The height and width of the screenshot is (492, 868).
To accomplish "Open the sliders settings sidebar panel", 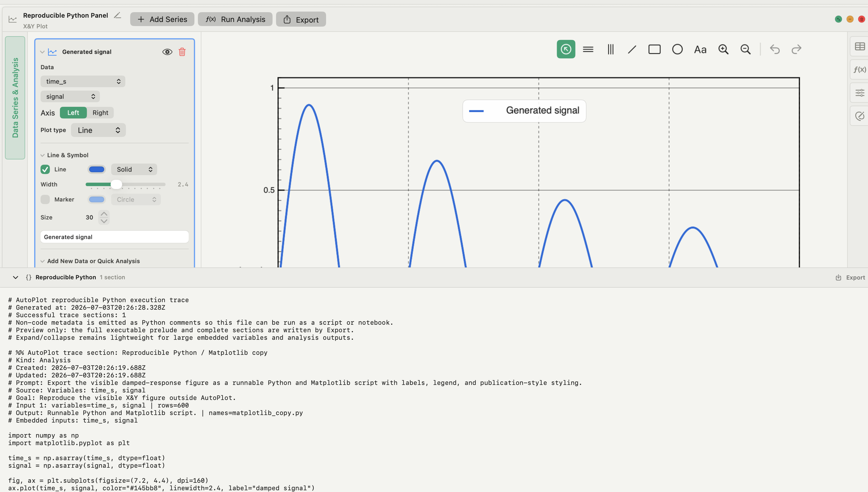I will (x=860, y=93).
